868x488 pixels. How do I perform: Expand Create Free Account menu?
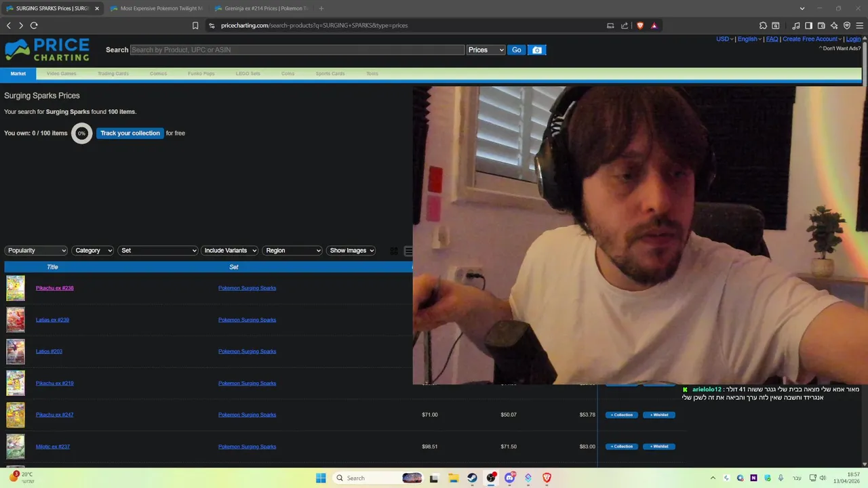click(x=812, y=39)
